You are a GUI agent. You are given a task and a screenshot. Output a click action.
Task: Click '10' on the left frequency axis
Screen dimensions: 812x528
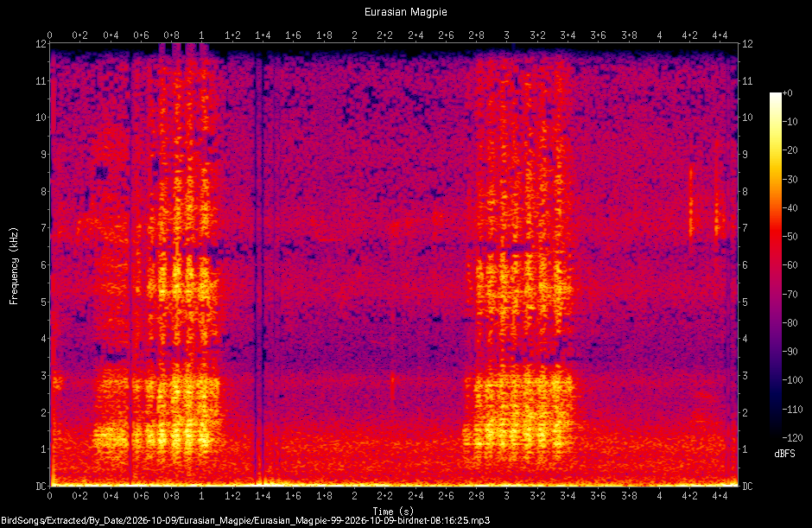tap(41, 118)
